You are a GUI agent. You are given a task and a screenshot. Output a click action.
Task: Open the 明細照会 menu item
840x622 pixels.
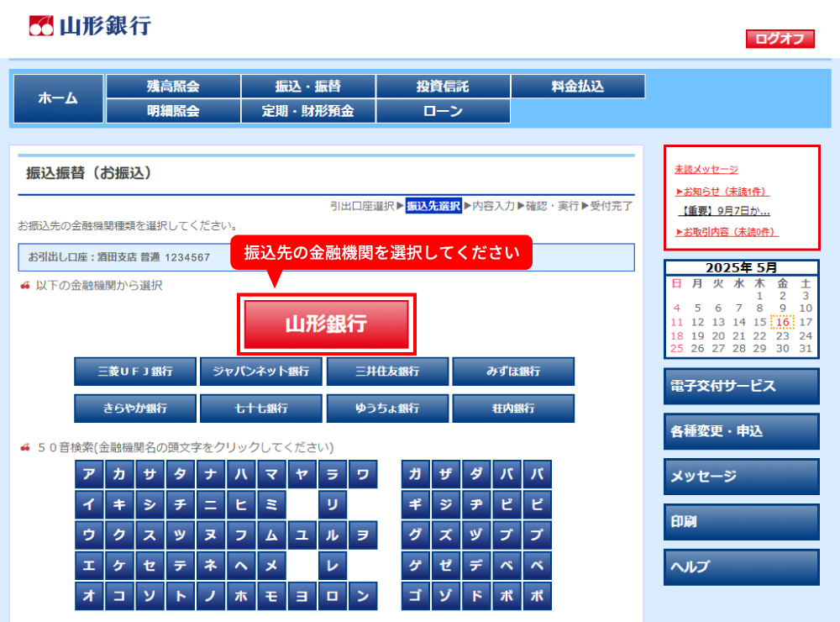(x=173, y=111)
